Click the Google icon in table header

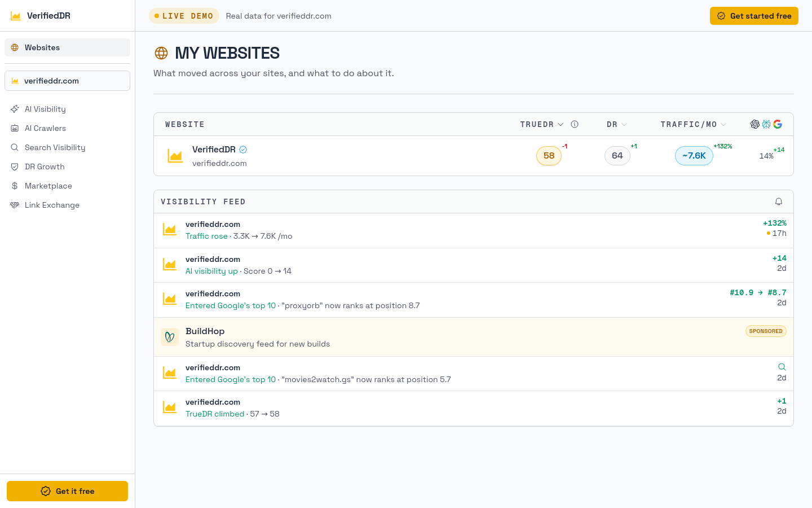click(x=778, y=124)
